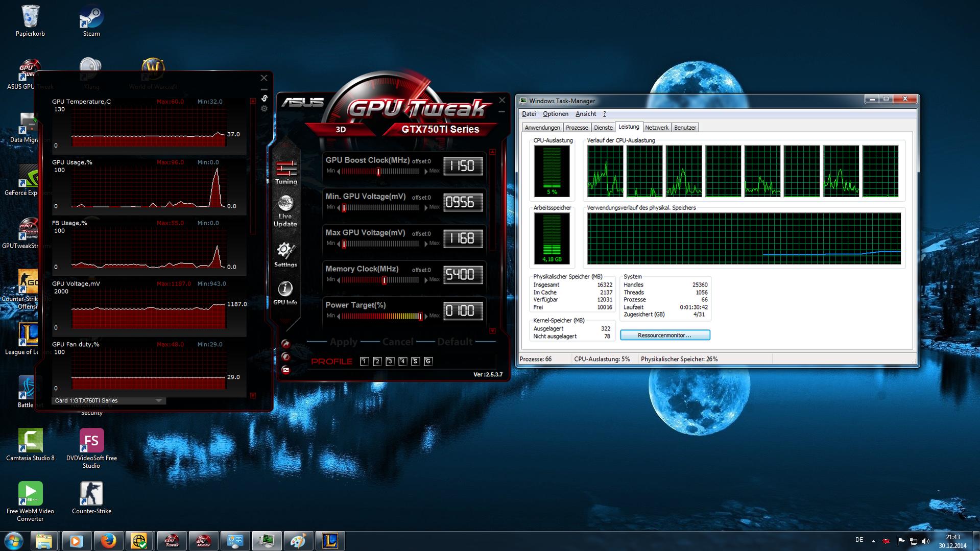Click the round monitor-graph icon below PROFILE
Image resolution: width=980 pixels, height=551 pixels.
pos(285,370)
